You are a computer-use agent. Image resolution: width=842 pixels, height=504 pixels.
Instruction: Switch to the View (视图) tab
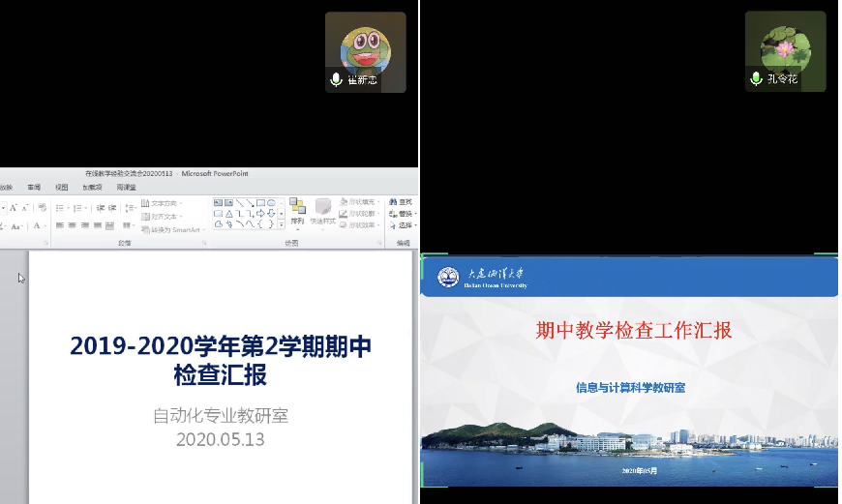pyautogui.click(x=62, y=187)
